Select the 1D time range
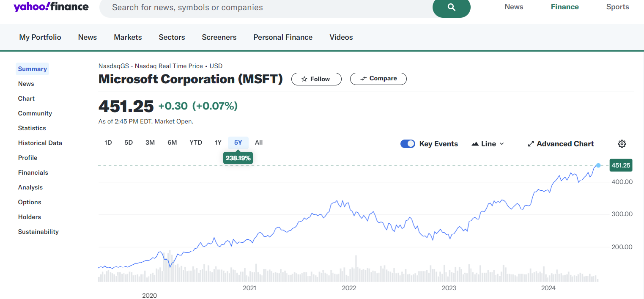This screenshot has width=644, height=299. pyautogui.click(x=108, y=143)
